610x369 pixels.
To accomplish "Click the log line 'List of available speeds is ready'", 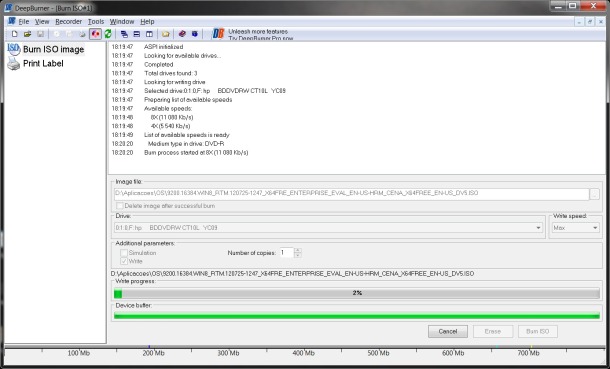I will tap(187, 135).
